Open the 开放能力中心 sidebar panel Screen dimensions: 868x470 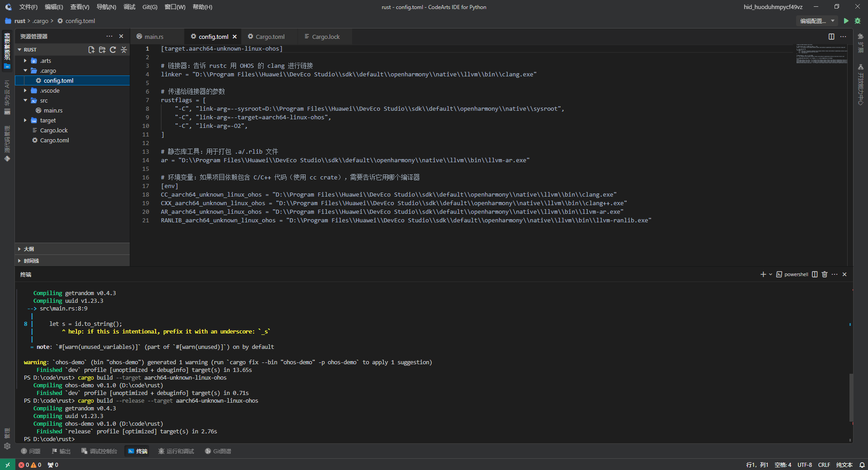tap(860, 85)
